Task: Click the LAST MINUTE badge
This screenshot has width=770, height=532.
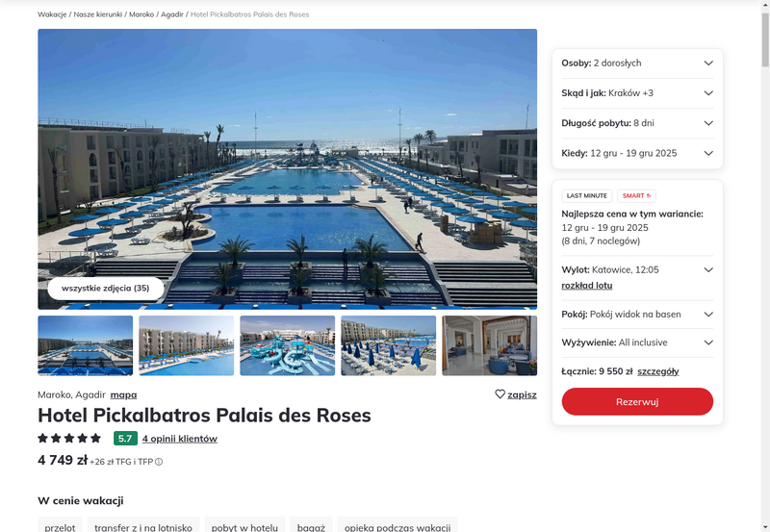Action: coord(587,196)
